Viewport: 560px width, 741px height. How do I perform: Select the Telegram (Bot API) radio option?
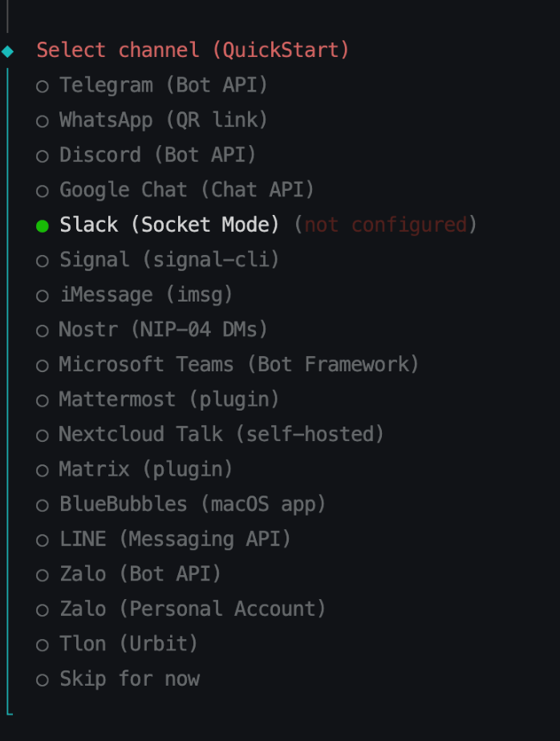point(43,86)
